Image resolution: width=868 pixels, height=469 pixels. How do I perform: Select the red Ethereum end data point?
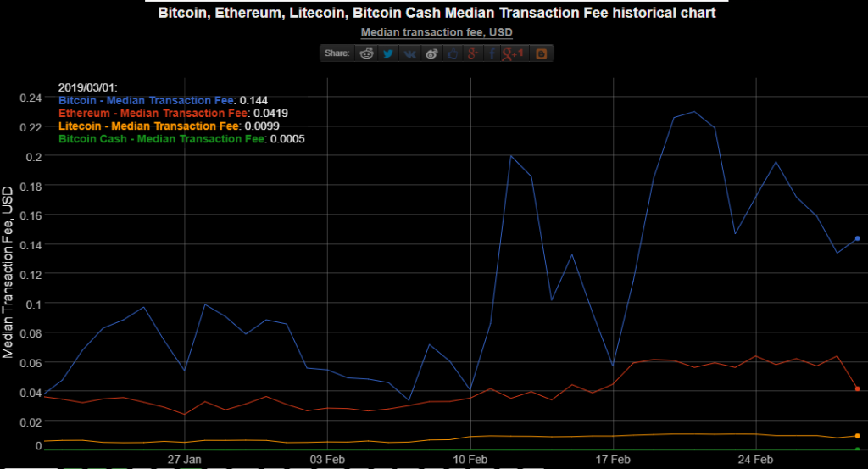point(858,388)
